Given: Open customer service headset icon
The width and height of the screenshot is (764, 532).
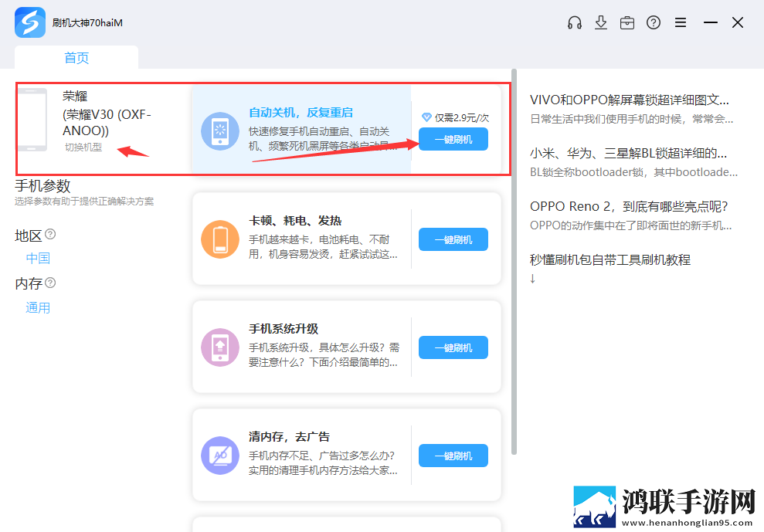Looking at the screenshot, I should coord(575,22).
